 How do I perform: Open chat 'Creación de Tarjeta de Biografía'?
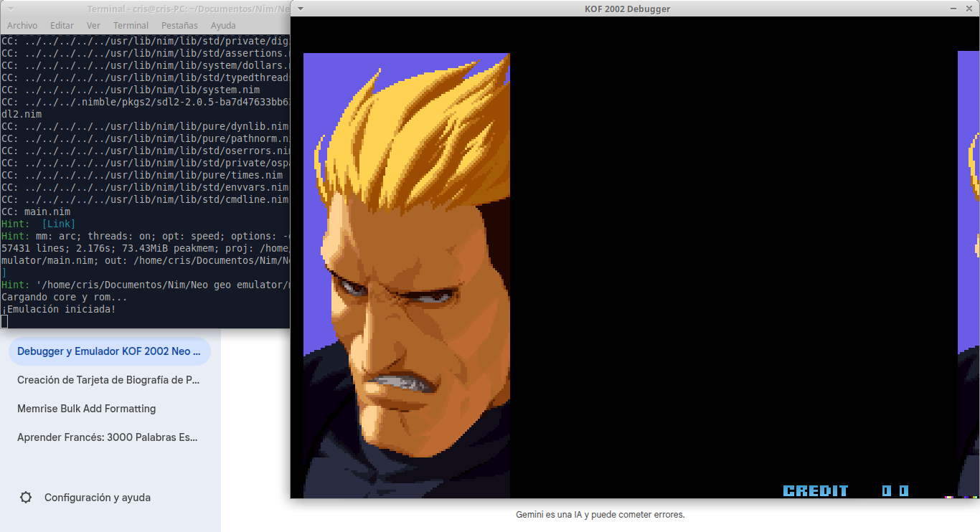[109, 380]
